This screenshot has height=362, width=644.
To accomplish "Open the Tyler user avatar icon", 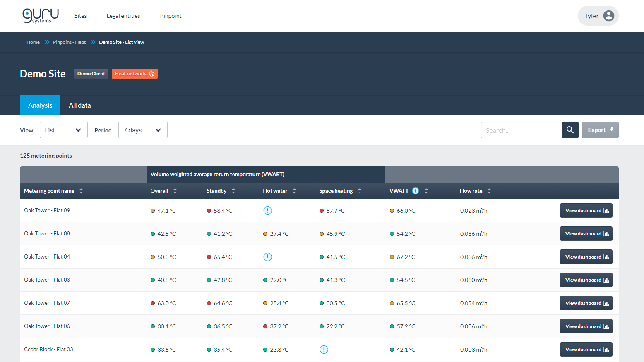I will [608, 16].
